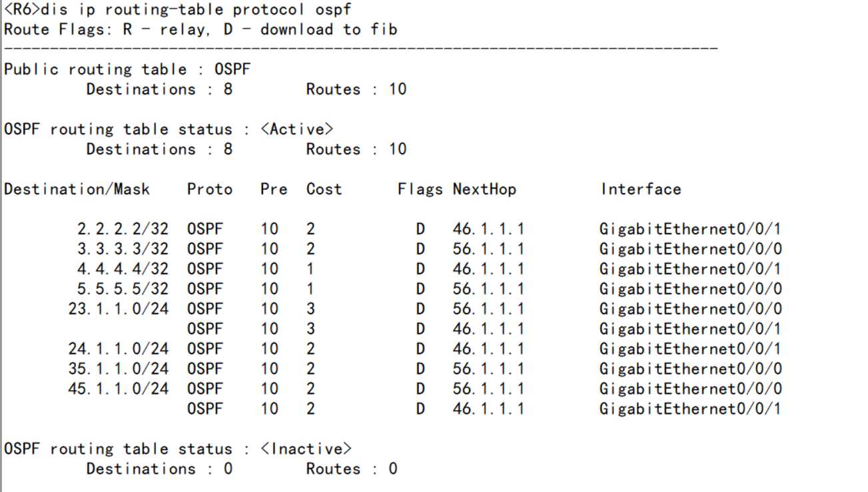
Task: Click the 'Cost' column header
Action: (324, 190)
